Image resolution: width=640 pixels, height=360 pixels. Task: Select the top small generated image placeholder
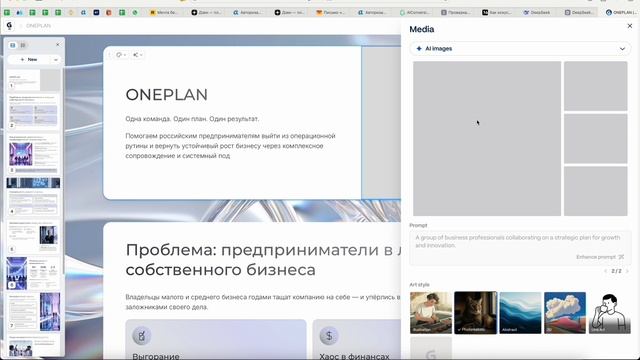point(596,86)
